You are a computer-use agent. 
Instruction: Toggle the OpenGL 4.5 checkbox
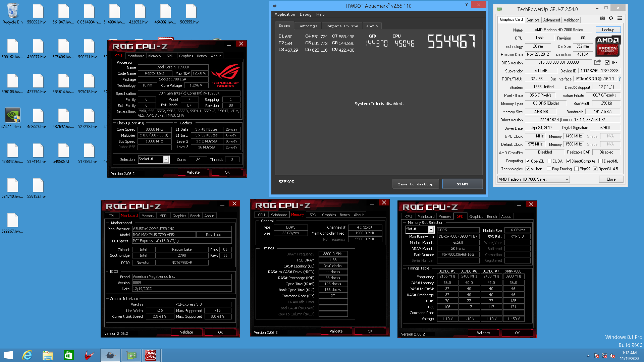click(595, 169)
